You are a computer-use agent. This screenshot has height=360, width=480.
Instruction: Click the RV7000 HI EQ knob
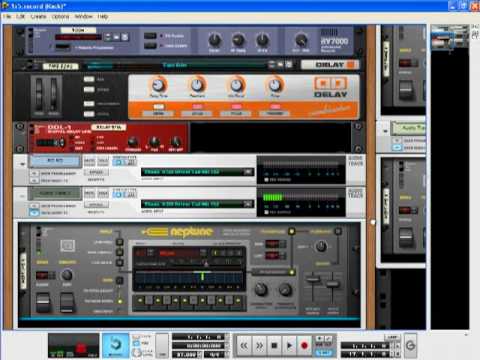tap(262, 40)
